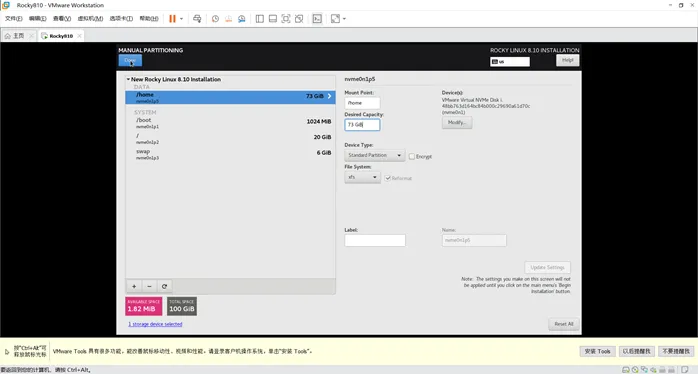Screen dimensions: 698x374
Task: Click the 不要提醒我 button
Action: 676,351
